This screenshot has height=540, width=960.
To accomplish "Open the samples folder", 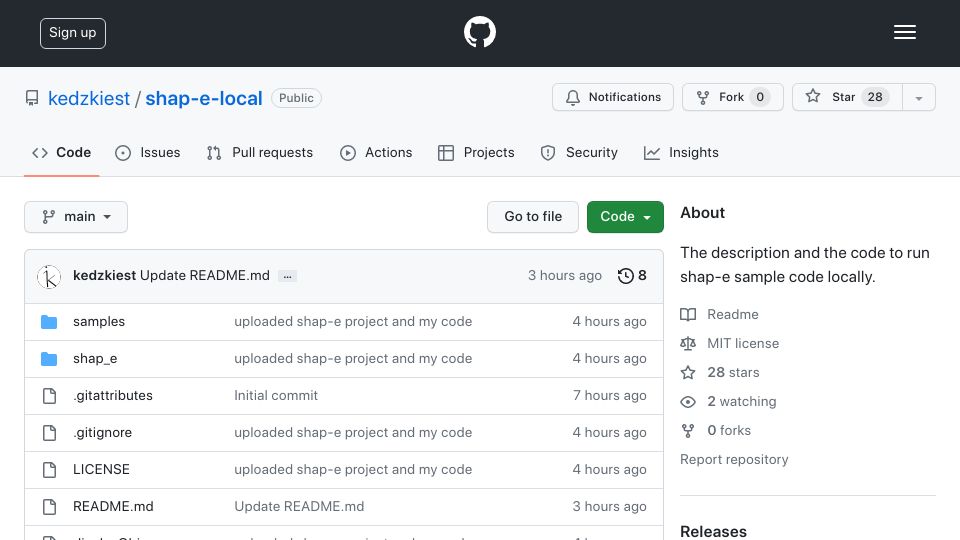I will [x=99, y=321].
